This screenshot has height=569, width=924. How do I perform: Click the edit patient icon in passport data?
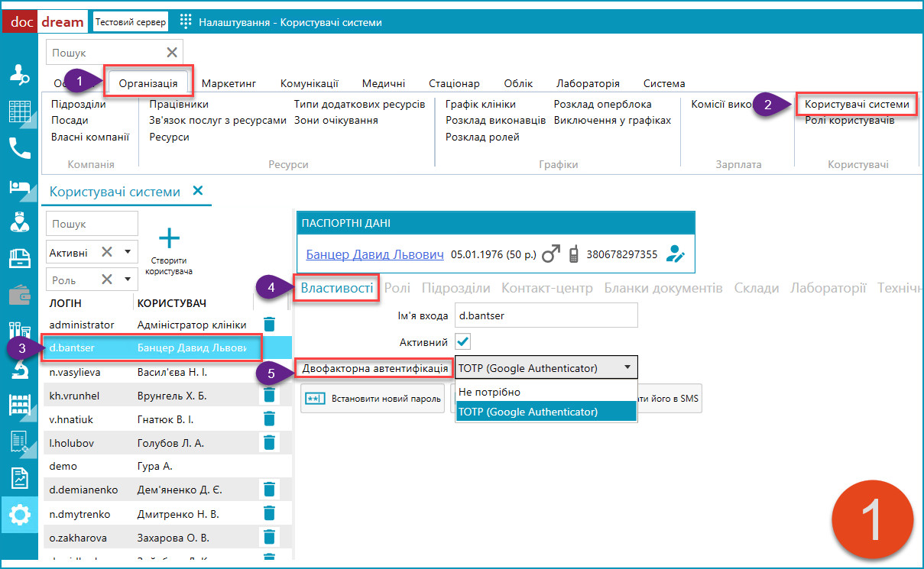pyautogui.click(x=675, y=254)
